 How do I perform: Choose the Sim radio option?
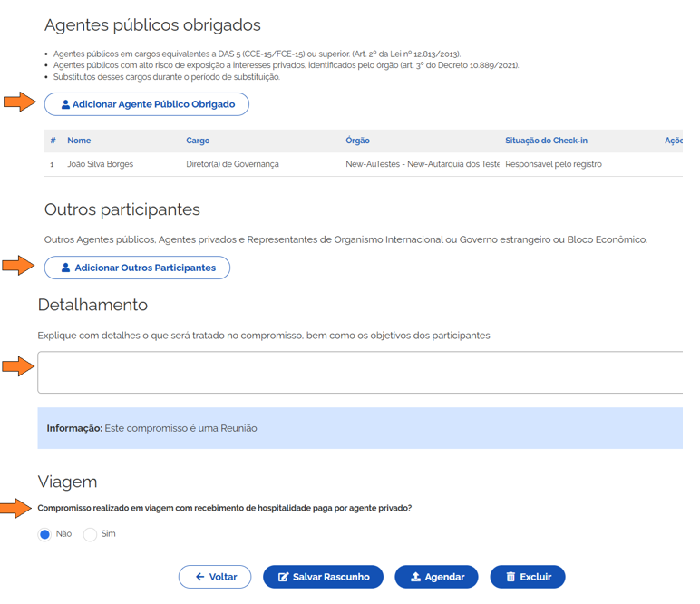click(x=90, y=534)
